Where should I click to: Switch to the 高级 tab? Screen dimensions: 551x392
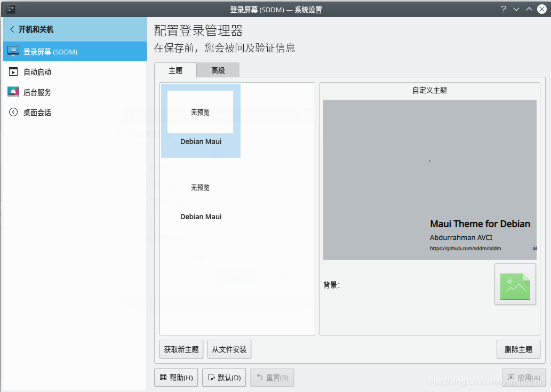pyautogui.click(x=218, y=70)
